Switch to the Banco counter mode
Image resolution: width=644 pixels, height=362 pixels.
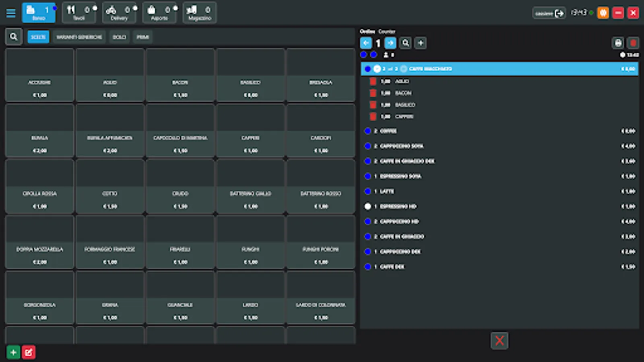39,12
